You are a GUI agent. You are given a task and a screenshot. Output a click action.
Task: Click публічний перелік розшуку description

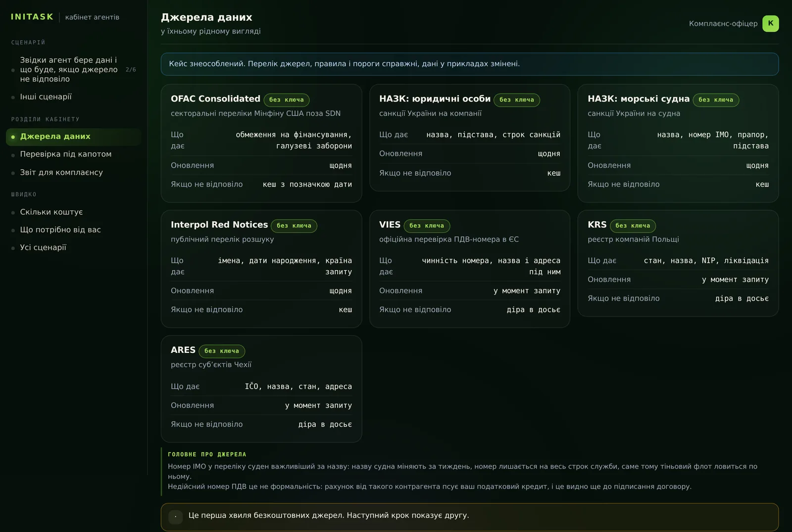222,240
